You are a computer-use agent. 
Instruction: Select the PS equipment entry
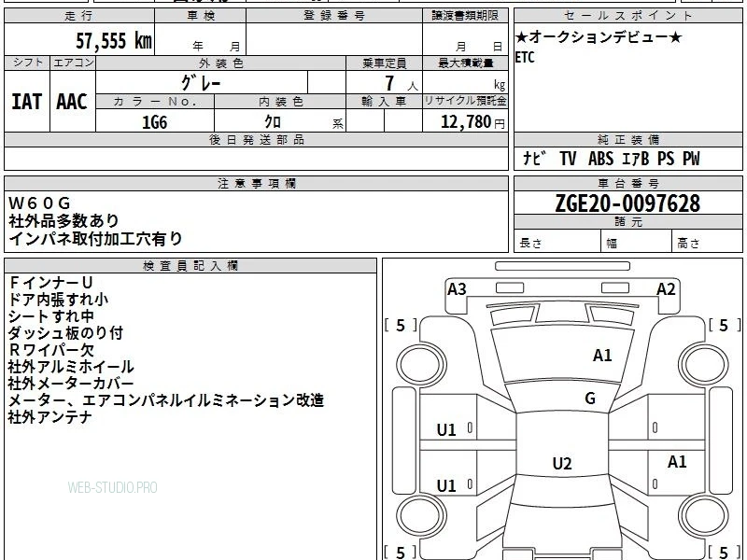[x=666, y=158]
